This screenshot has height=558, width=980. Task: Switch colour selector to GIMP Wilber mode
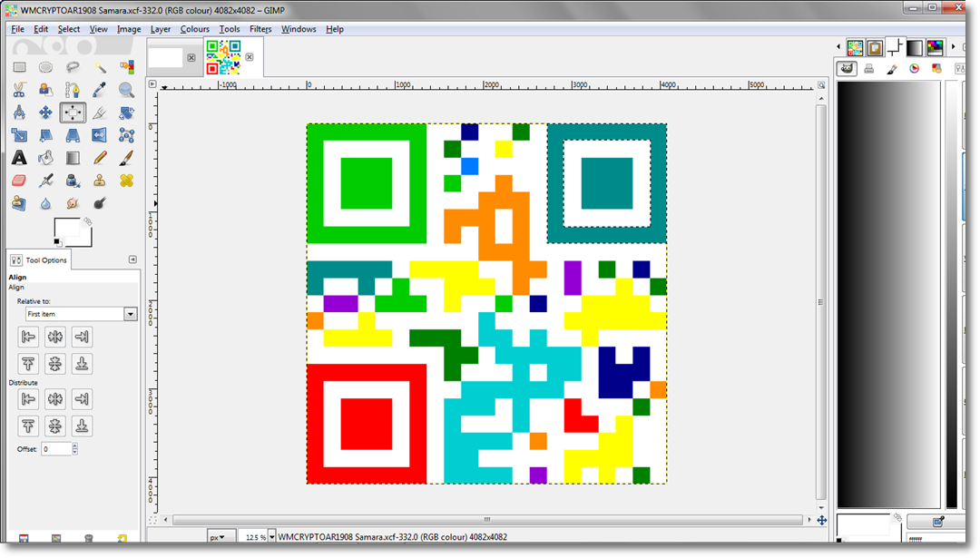click(x=847, y=69)
